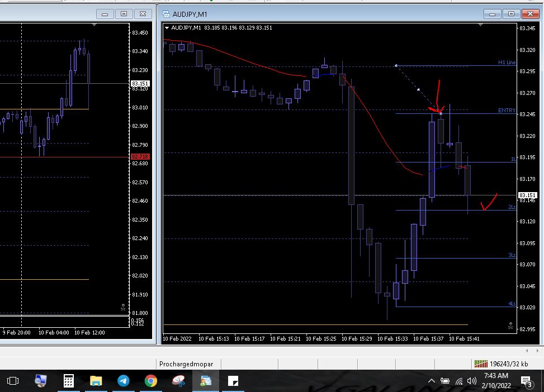Check battery status in system tray
This screenshot has width=544, height=392.
pyautogui.click(x=445, y=381)
